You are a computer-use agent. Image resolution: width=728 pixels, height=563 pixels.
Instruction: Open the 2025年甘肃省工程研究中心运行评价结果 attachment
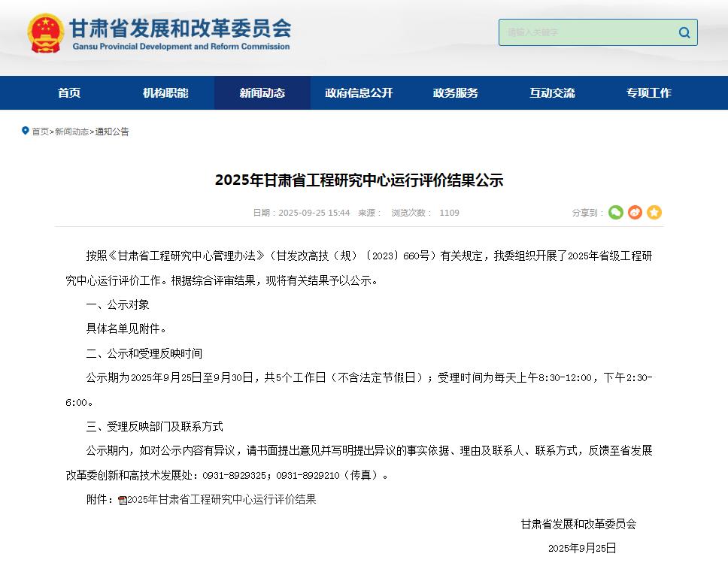tap(223, 498)
